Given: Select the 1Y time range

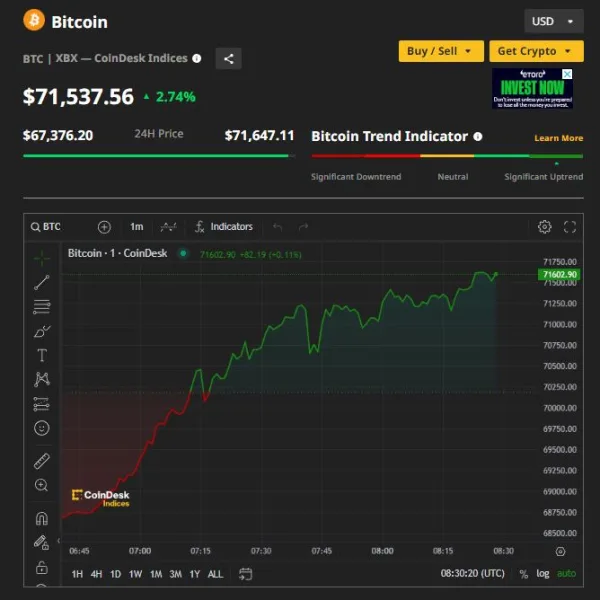Looking at the screenshot, I should [x=195, y=574].
